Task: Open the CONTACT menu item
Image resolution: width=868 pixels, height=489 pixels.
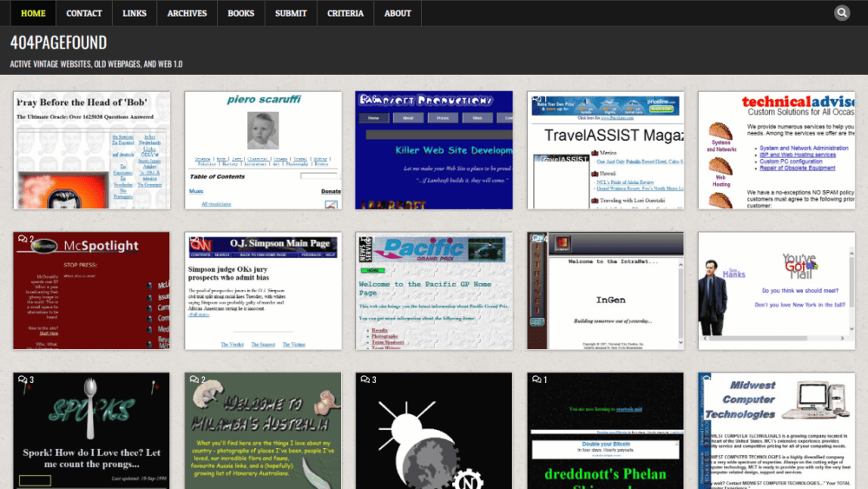Action: [84, 13]
